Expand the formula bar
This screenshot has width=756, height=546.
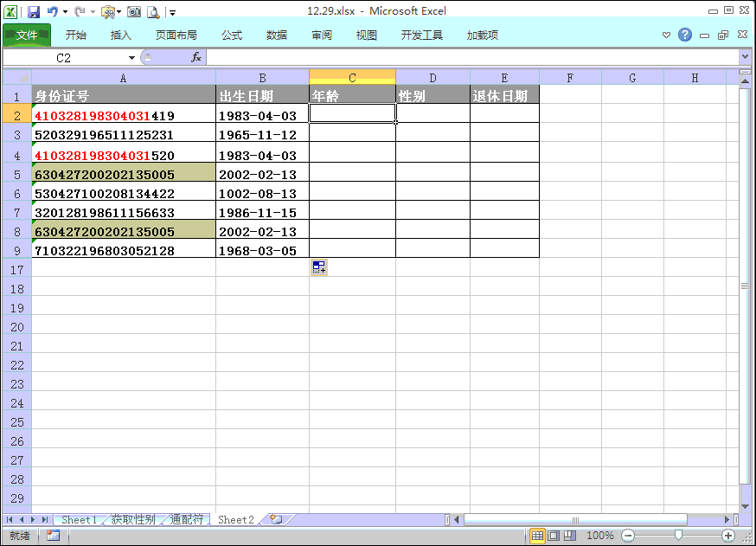pos(746,57)
